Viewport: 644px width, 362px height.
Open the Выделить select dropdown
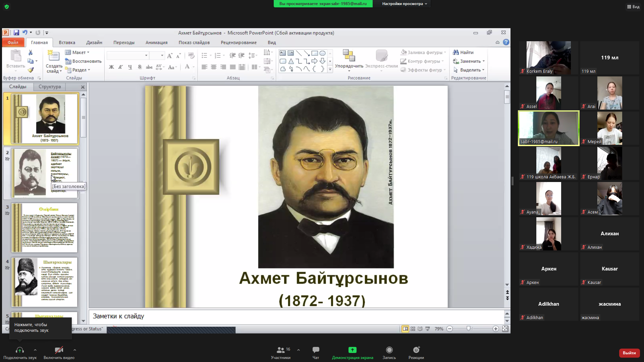click(x=470, y=70)
